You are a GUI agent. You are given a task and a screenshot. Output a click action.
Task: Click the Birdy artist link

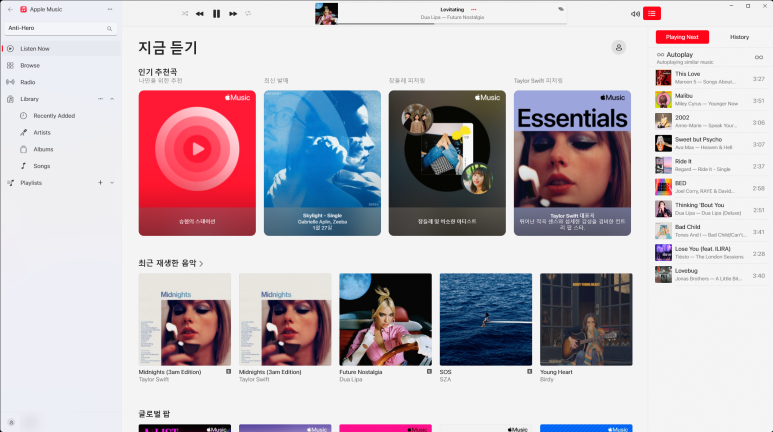(547, 379)
